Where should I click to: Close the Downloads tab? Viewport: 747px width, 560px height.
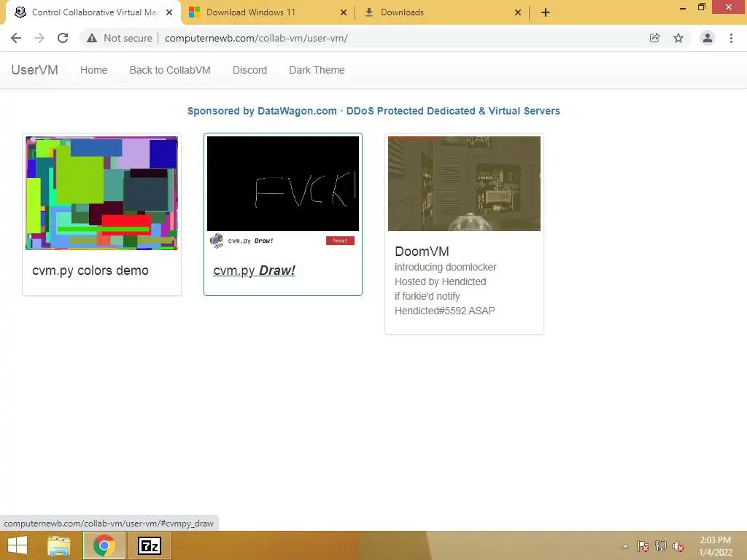518,12
